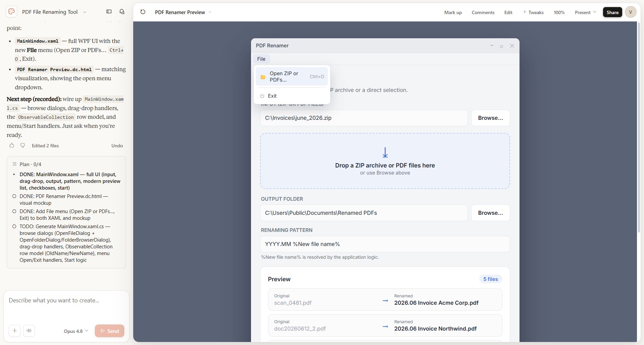Open the File menu
This screenshot has width=644, height=345.
coord(261,59)
